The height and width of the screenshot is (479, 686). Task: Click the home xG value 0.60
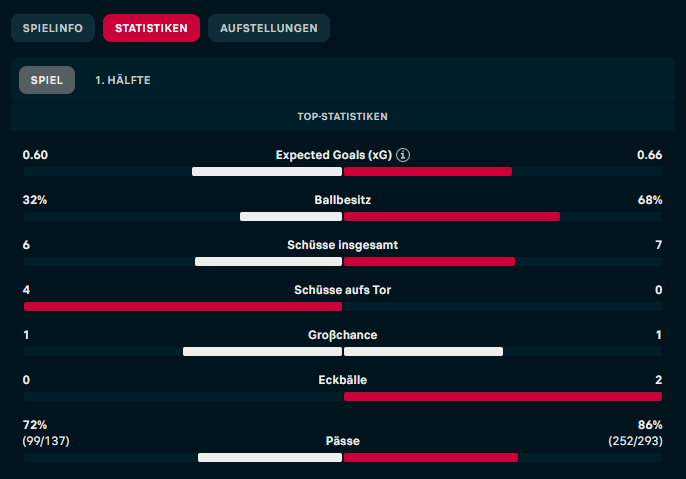35,155
